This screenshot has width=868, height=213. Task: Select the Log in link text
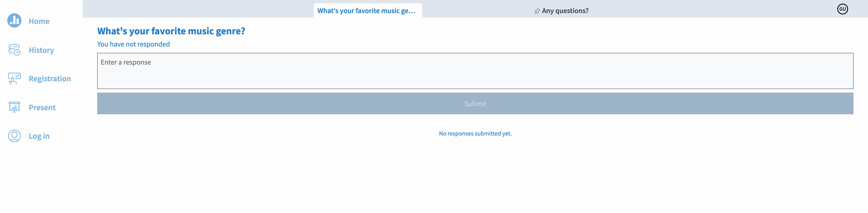point(39,136)
